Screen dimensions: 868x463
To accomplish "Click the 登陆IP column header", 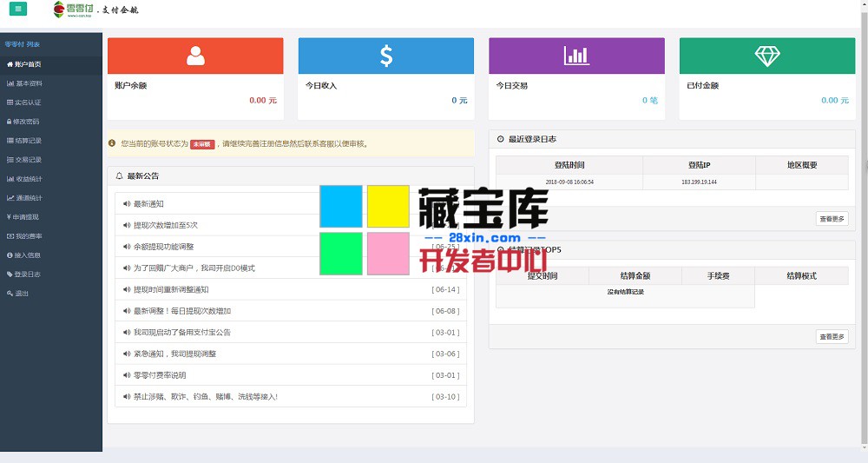I will pos(699,165).
